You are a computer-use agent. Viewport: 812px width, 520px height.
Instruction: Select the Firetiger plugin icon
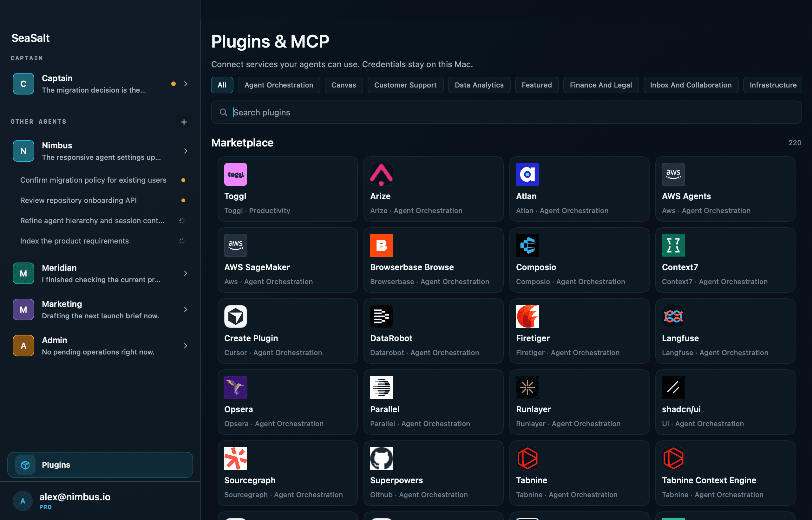click(x=527, y=316)
